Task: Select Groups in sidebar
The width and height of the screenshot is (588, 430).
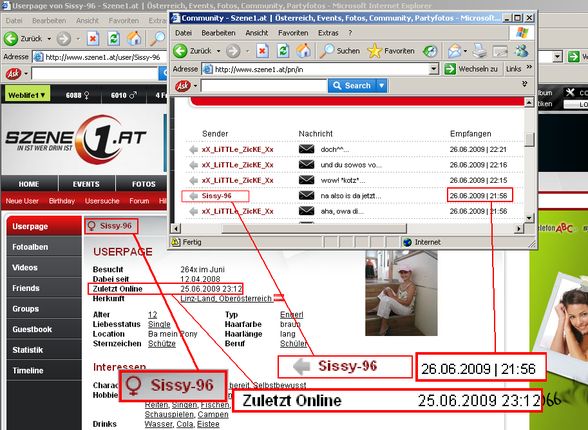Action: [44, 309]
